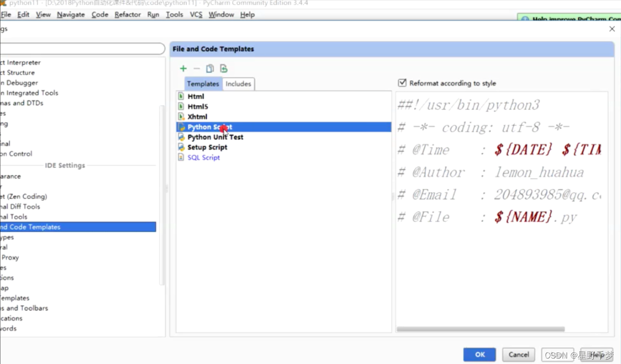This screenshot has width=621, height=364.
Task: Select the Html5 template
Action: click(198, 106)
